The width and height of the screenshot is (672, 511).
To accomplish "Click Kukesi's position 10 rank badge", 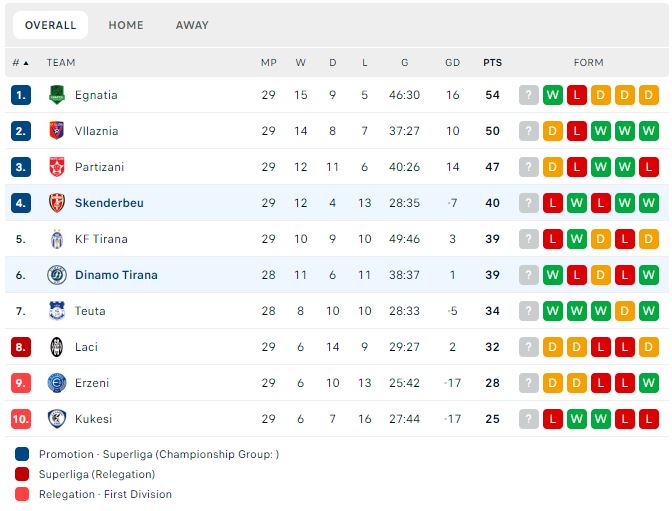I will coord(21,419).
